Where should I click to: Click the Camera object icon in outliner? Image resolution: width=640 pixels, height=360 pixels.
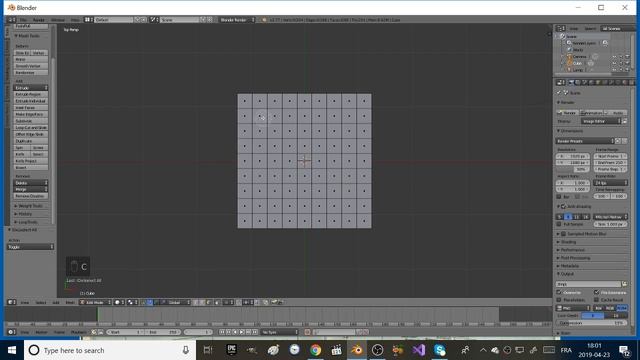(569, 57)
